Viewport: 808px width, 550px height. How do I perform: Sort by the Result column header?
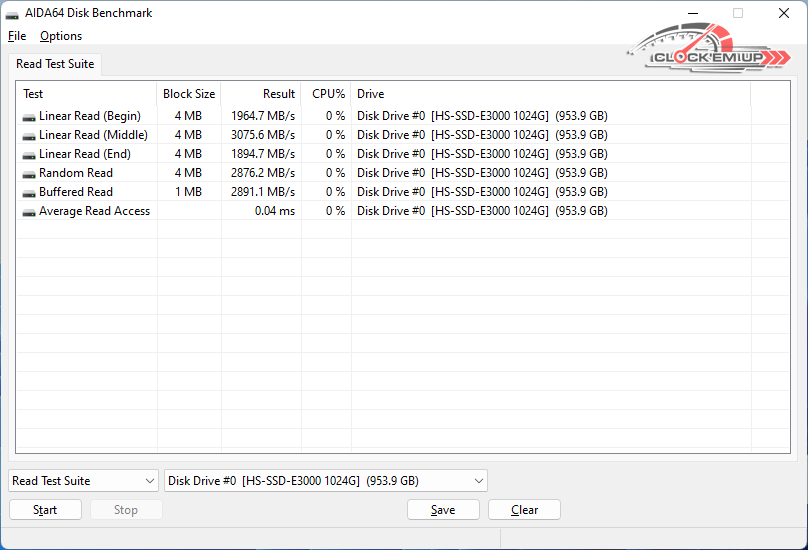coord(279,94)
